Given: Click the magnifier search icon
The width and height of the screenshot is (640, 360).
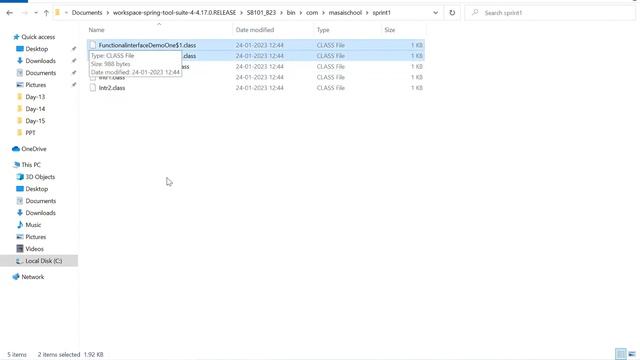Looking at the screenshot, I should [475, 13].
